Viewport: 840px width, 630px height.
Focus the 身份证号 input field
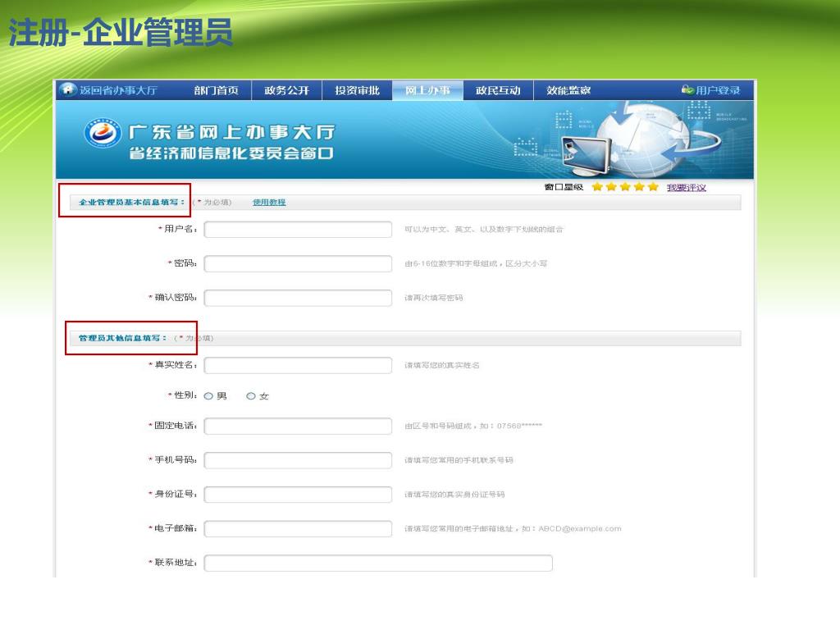[298, 495]
